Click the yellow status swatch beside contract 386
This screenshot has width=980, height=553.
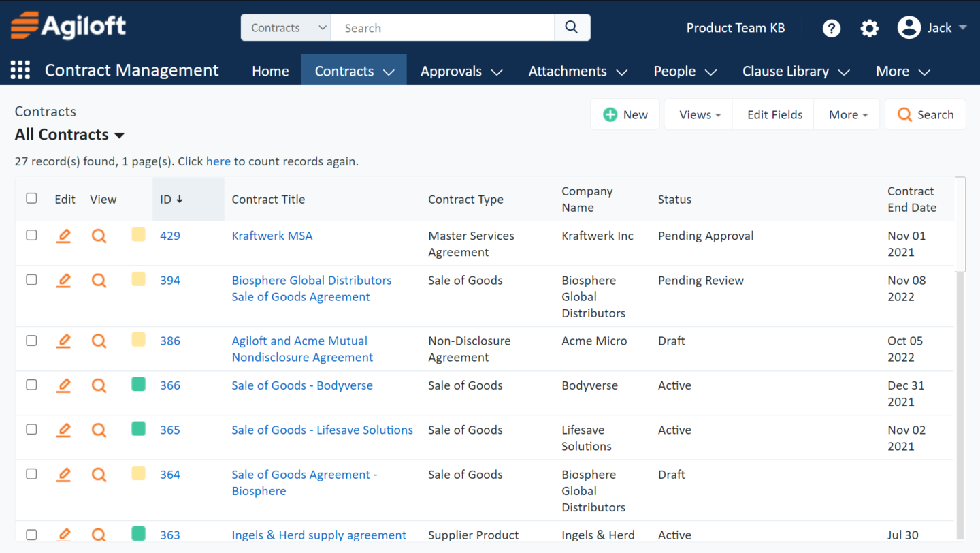pyautogui.click(x=138, y=341)
